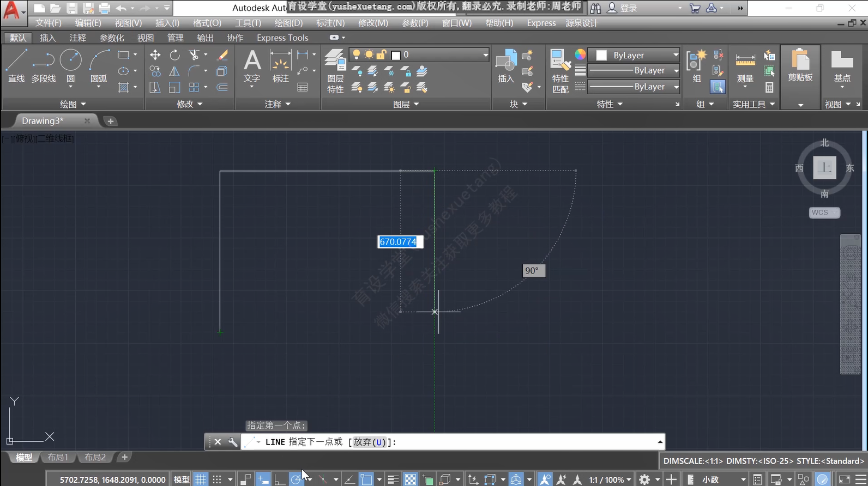Open the units 小数 dropdown
Screen dimensions: 868x486
tap(724, 479)
